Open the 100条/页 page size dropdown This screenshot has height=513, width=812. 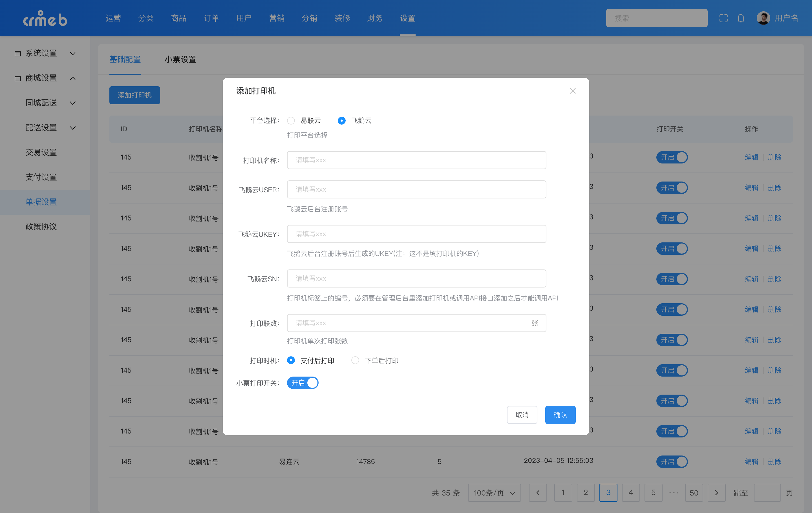point(494,492)
